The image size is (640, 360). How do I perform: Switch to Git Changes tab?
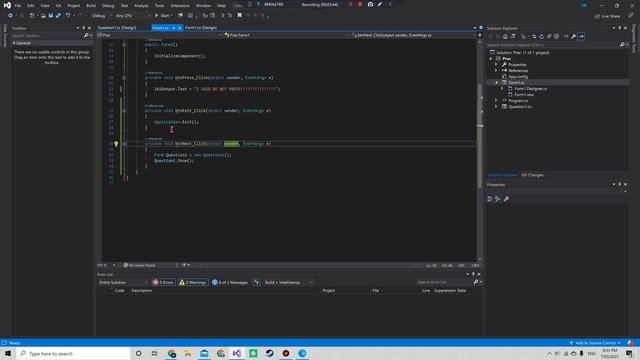pyautogui.click(x=532, y=175)
